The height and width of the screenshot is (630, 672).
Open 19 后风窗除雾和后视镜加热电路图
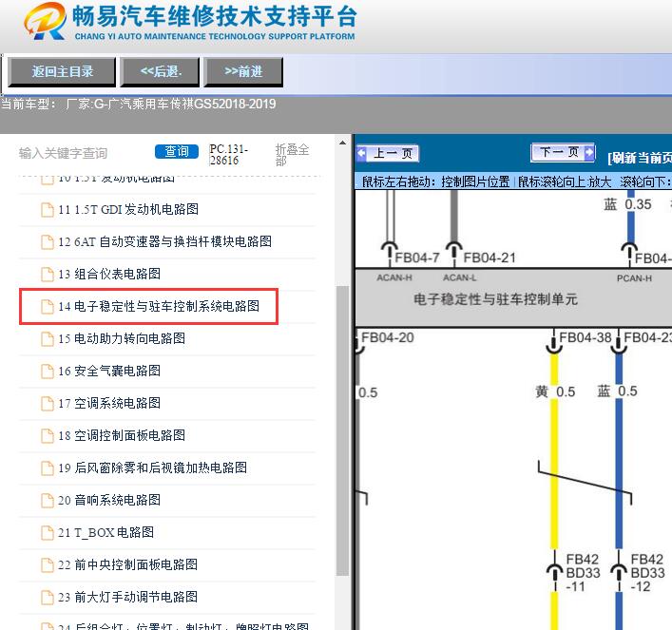coord(153,468)
